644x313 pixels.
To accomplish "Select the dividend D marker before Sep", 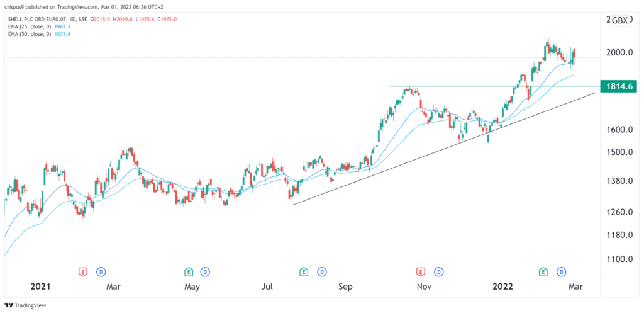I will [322, 271].
